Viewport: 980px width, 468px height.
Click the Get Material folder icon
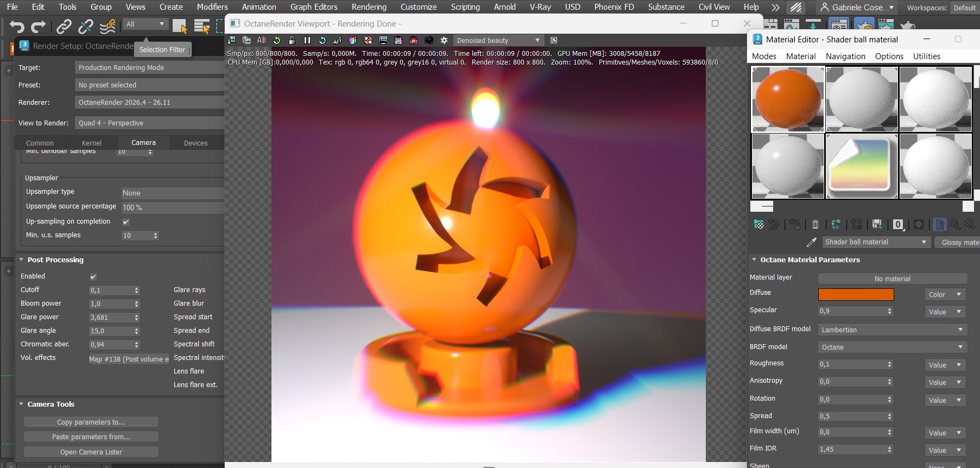[x=759, y=224]
